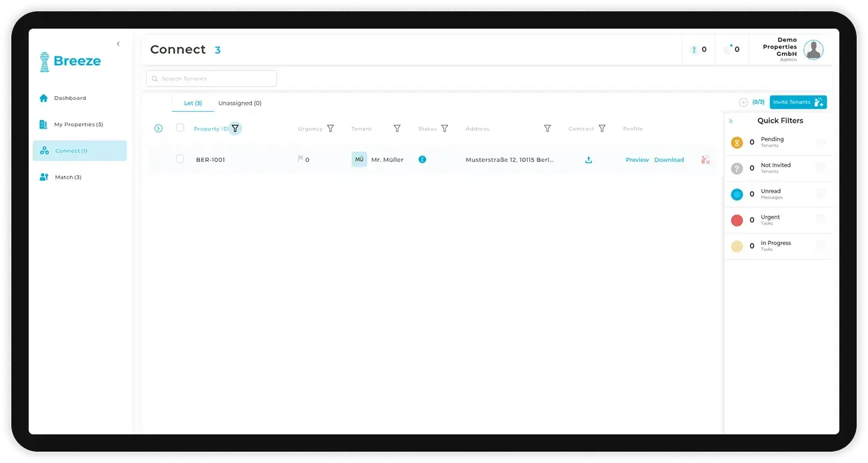Select the Not Invited filter label
868x463 pixels.
pos(775,168)
